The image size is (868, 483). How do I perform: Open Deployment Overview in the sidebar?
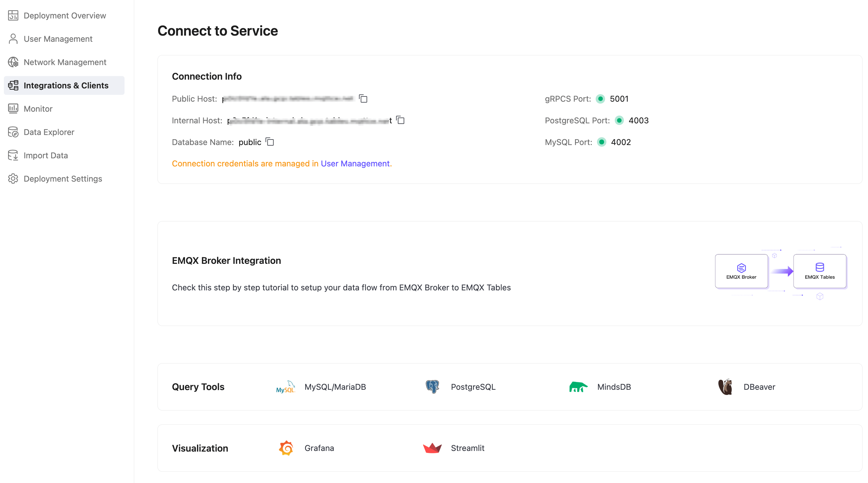tap(64, 16)
